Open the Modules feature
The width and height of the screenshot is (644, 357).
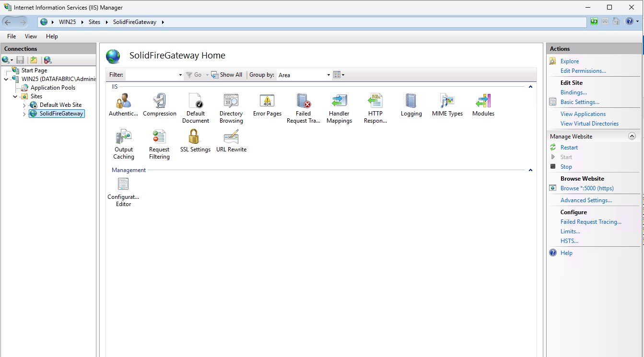pyautogui.click(x=483, y=105)
